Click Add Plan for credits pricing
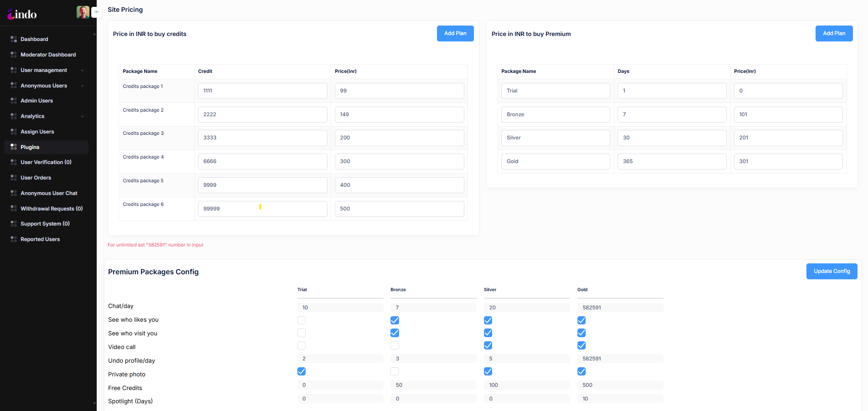868x411 pixels. 455,33
